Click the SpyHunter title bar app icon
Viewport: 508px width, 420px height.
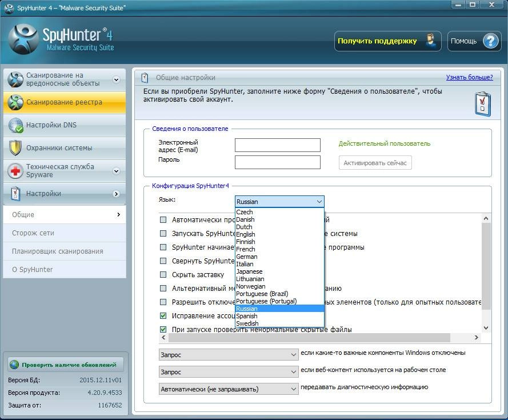[x=9, y=8]
